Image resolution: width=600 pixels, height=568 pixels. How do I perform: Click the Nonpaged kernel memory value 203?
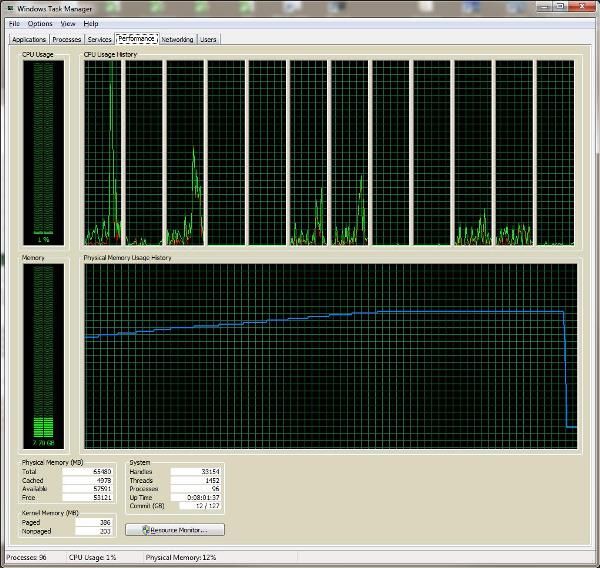point(93,531)
